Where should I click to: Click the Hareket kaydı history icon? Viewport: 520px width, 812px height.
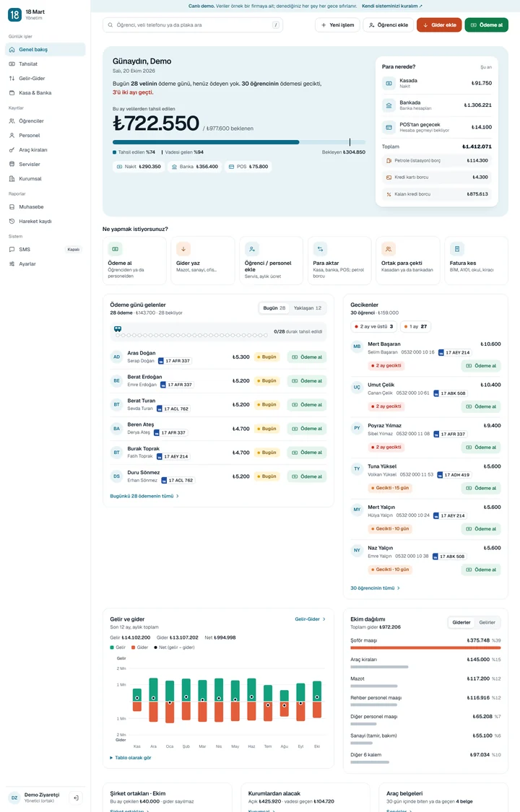pos(12,221)
